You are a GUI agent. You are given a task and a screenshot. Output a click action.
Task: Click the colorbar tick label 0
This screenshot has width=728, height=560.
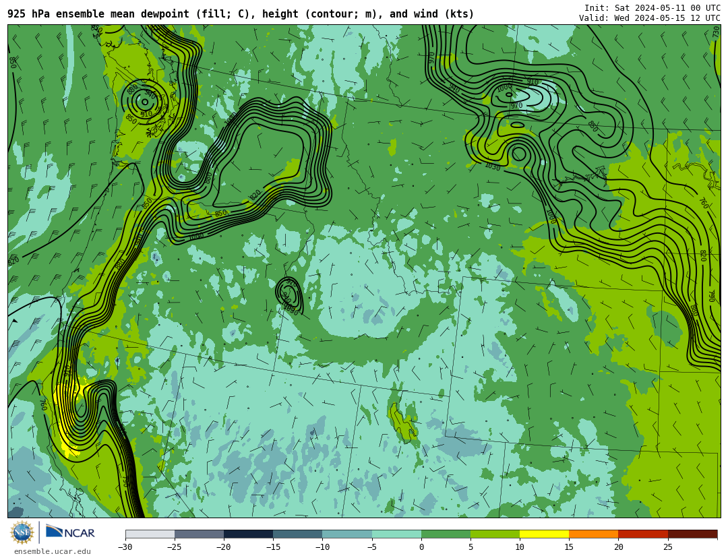(x=421, y=547)
